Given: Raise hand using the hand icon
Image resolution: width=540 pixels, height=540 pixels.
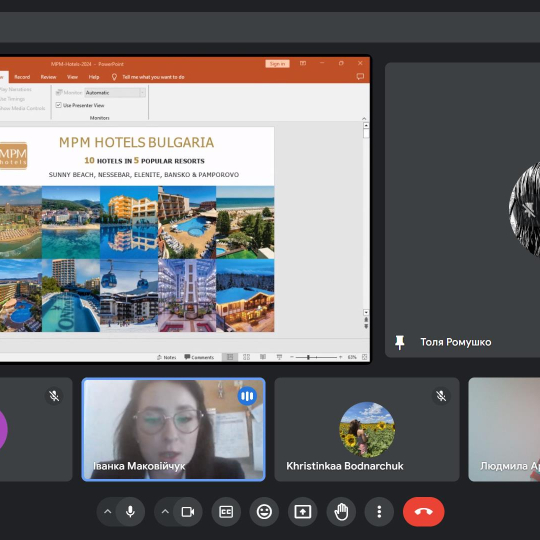Looking at the screenshot, I should pos(341,512).
